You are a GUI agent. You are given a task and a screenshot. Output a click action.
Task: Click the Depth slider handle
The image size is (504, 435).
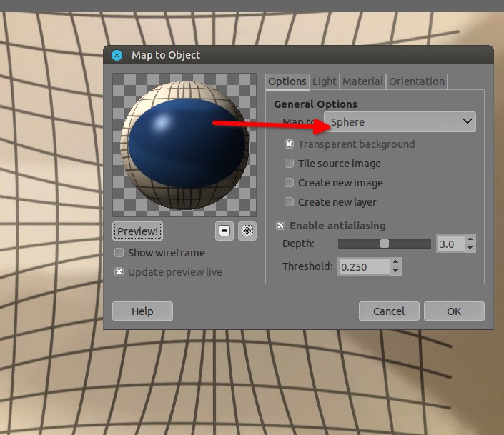click(385, 244)
